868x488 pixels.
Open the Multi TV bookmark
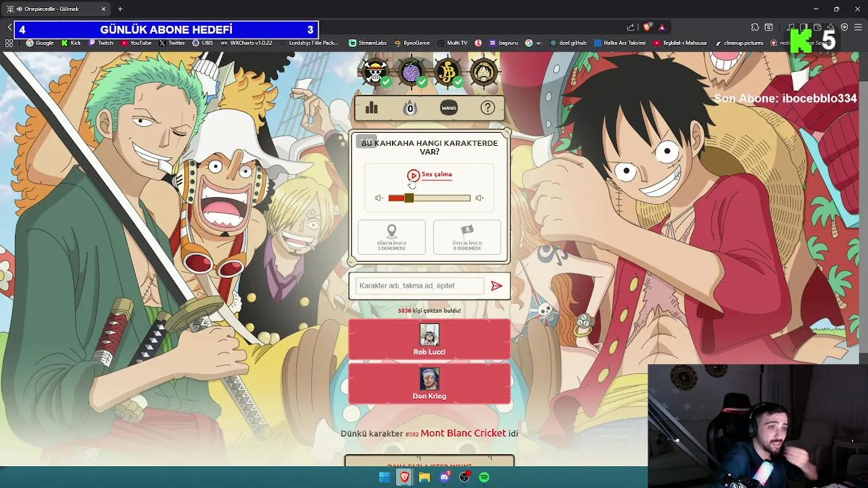coord(452,43)
